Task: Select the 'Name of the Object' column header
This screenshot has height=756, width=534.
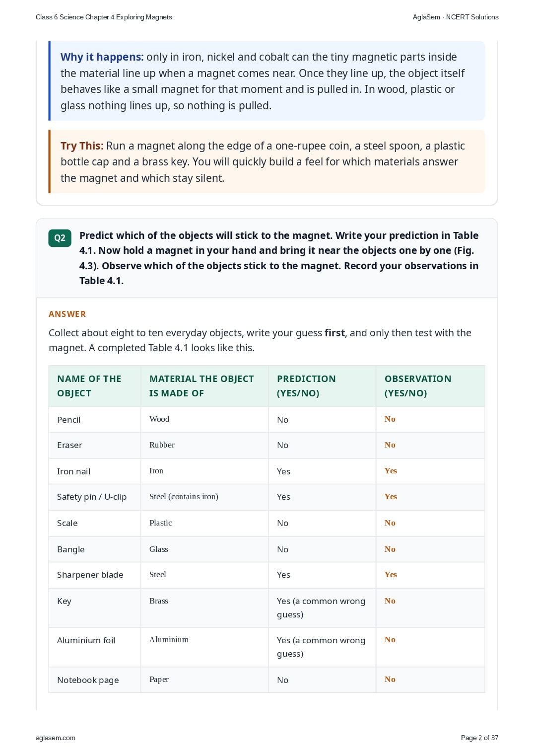Action: click(x=95, y=386)
